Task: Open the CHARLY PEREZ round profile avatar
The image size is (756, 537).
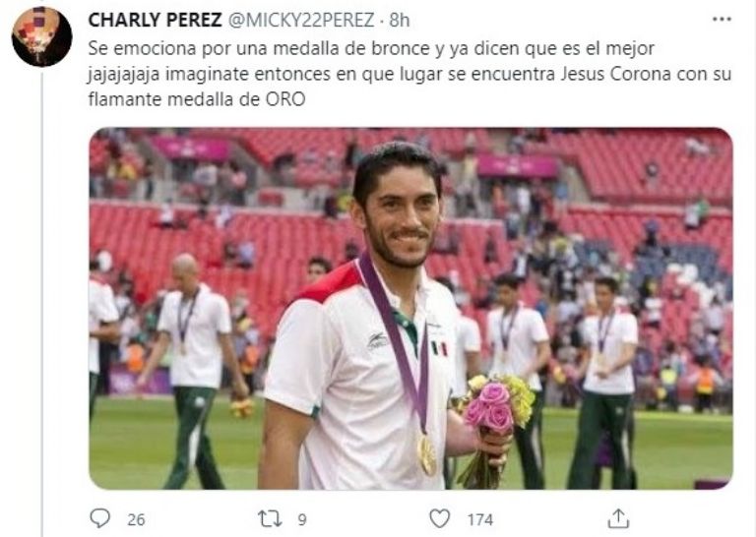Action: click(x=42, y=36)
